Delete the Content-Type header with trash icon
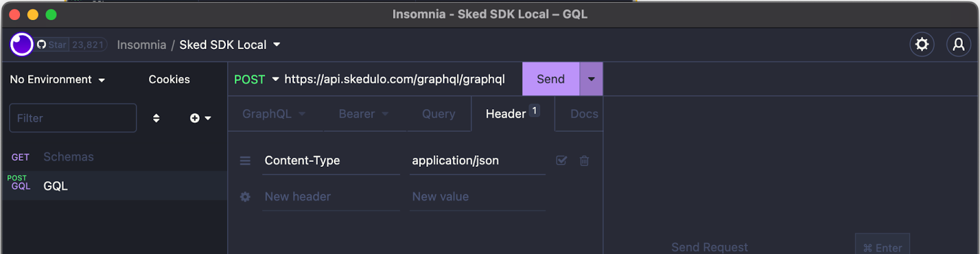Screen dimensions: 980x254 [x=584, y=161]
